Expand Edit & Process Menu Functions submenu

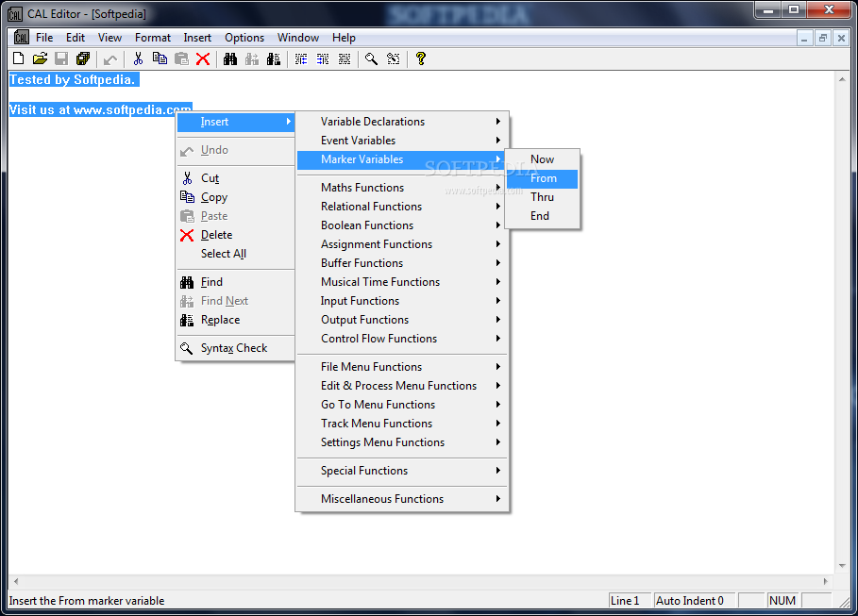click(x=402, y=386)
